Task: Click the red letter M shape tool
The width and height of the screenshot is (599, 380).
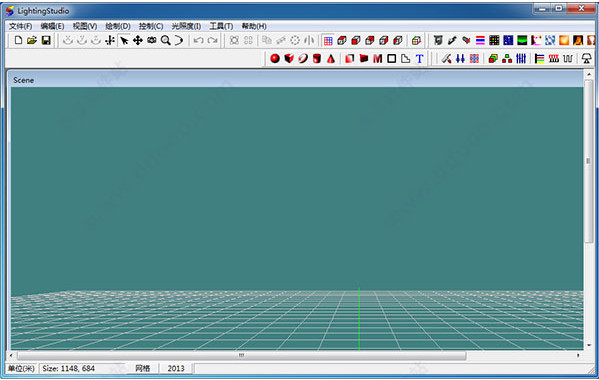Action: click(x=377, y=58)
